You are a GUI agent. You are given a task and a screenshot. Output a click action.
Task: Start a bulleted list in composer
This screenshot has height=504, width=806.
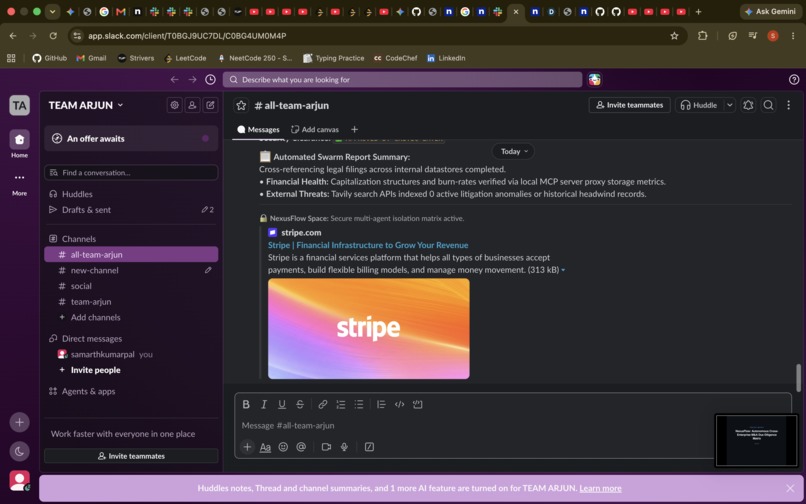[358, 404]
